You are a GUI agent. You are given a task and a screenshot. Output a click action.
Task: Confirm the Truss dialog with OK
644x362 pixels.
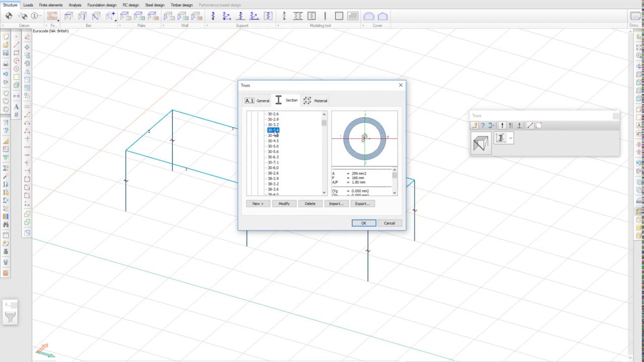[x=364, y=223]
